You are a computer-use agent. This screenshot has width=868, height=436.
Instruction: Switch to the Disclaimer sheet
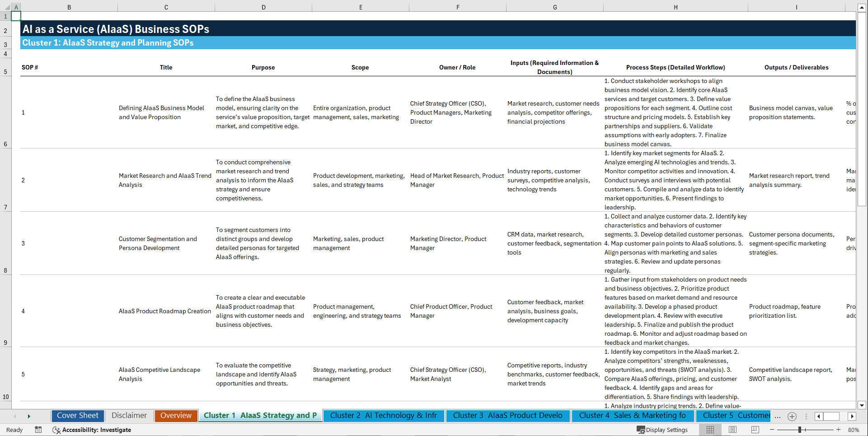point(129,415)
